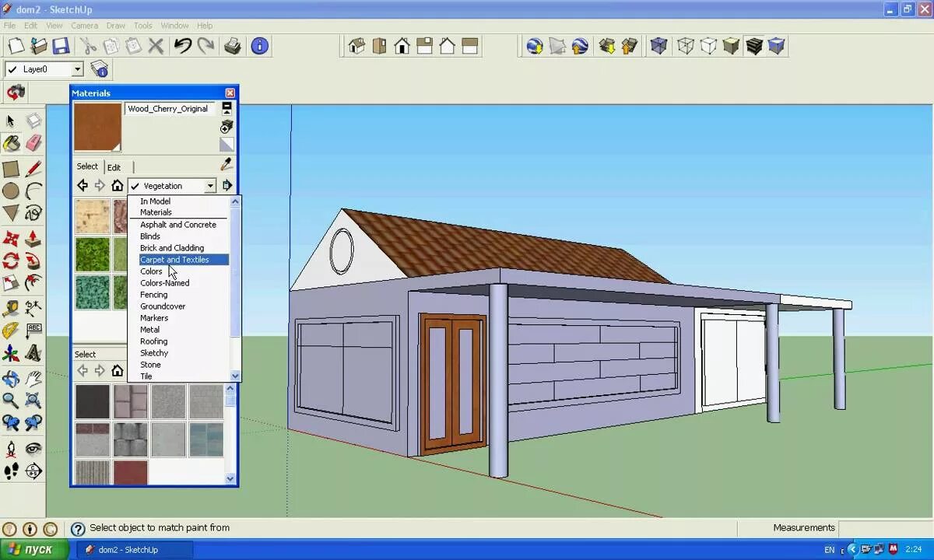Select Metal in the library list
The height and width of the screenshot is (560, 934).
(x=149, y=330)
